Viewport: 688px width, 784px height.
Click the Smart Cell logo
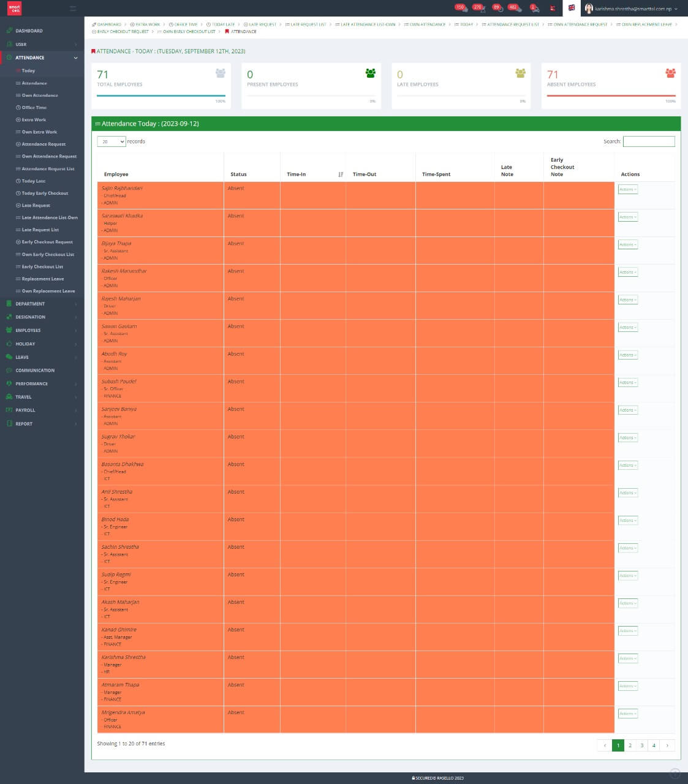pos(14,8)
